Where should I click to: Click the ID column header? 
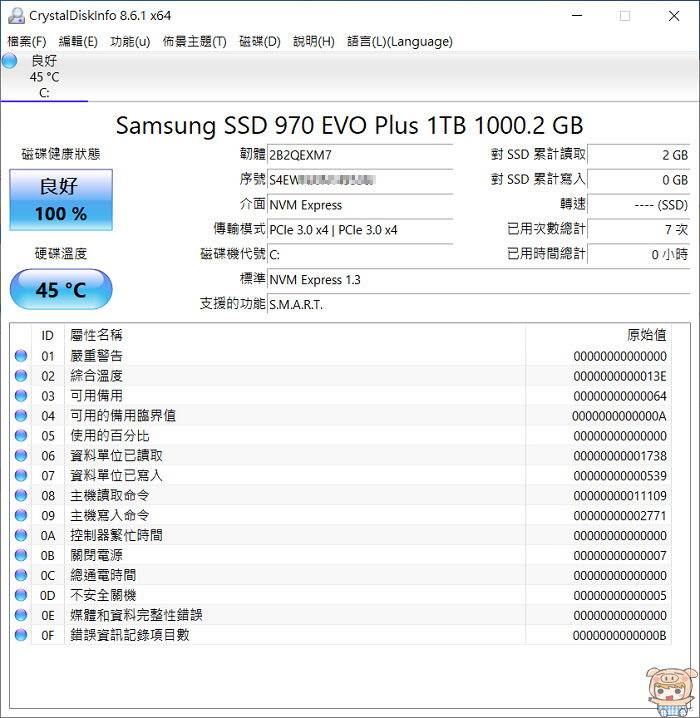(x=48, y=335)
